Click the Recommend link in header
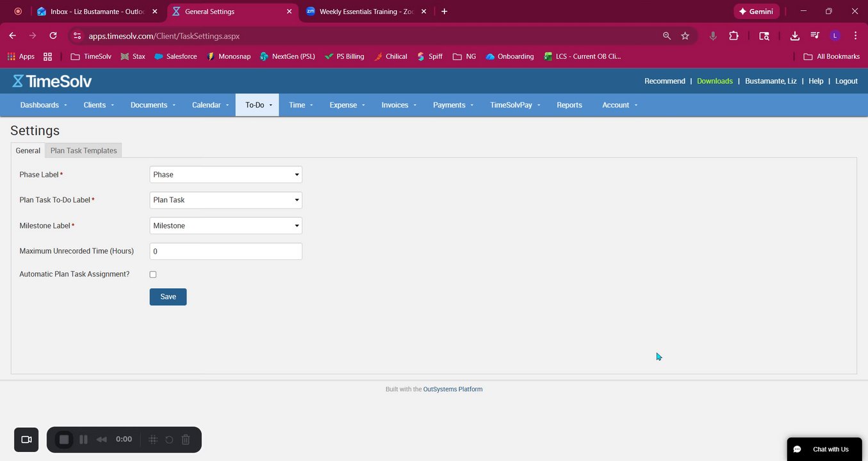This screenshot has height=461, width=868. (x=664, y=81)
